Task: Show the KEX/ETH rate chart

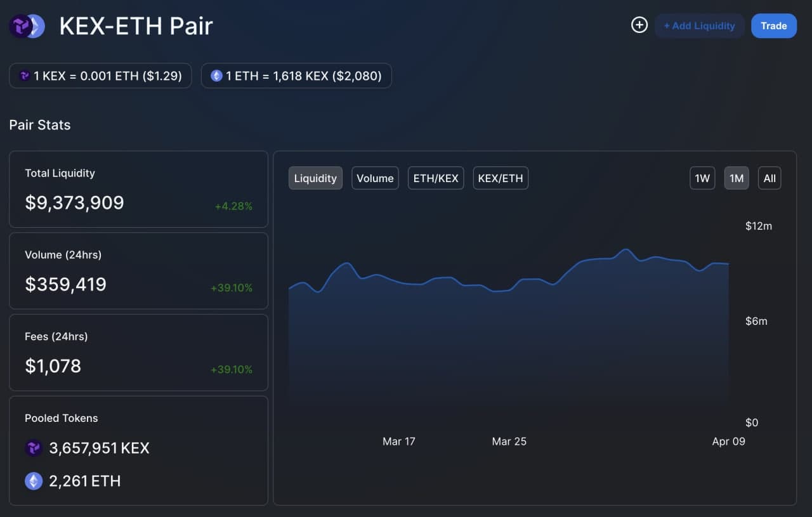Action: pos(501,178)
